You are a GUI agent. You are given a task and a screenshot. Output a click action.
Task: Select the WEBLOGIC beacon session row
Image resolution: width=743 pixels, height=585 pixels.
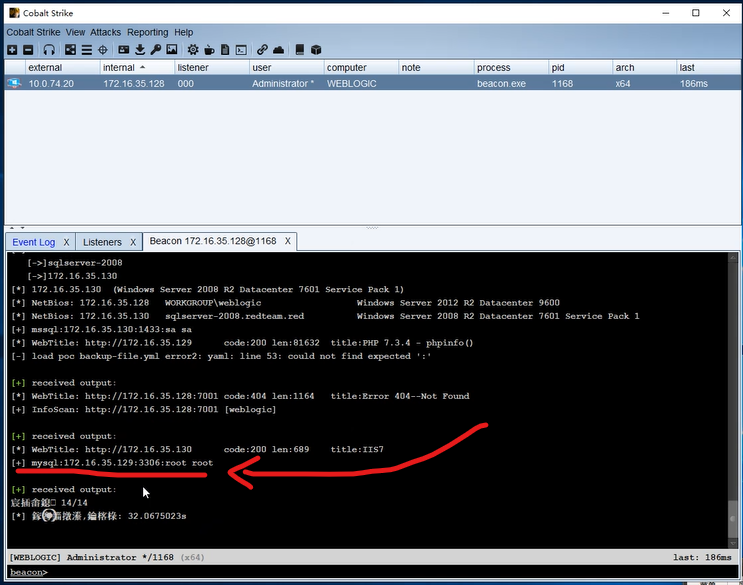pos(372,83)
